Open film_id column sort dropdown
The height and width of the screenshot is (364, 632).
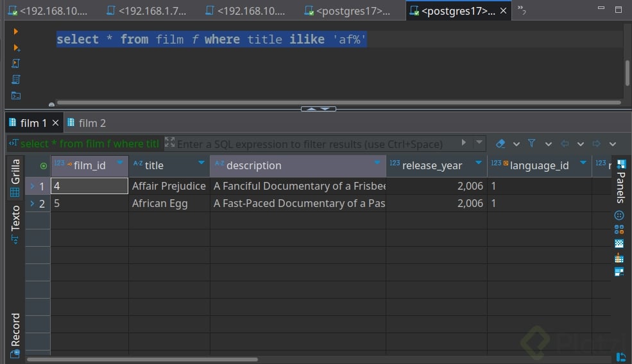click(120, 163)
